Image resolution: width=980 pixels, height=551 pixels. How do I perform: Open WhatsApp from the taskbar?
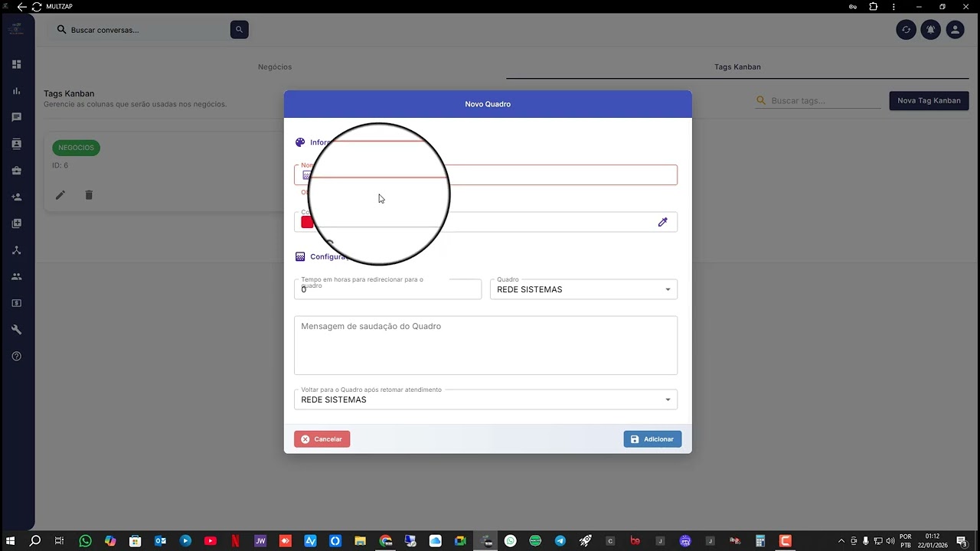pos(85,541)
